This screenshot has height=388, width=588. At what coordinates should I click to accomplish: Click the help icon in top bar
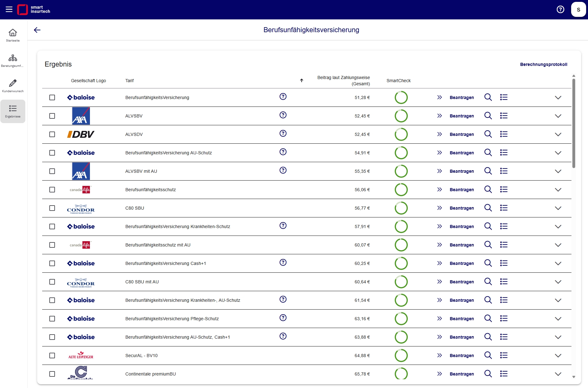[x=561, y=9]
